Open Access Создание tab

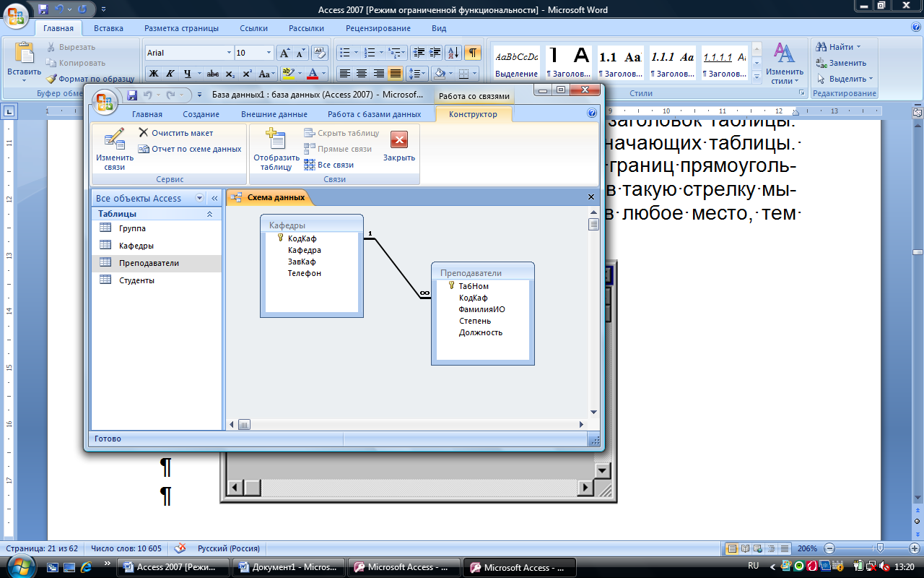pos(201,114)
